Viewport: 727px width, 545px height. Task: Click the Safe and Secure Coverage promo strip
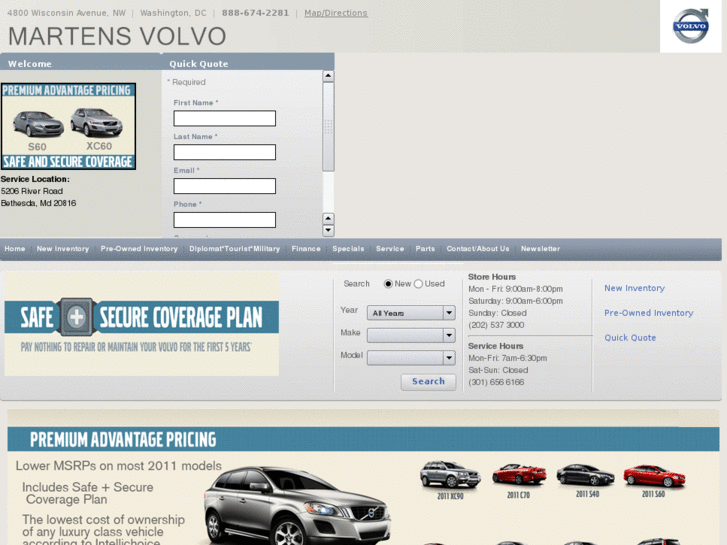(68, 162)
